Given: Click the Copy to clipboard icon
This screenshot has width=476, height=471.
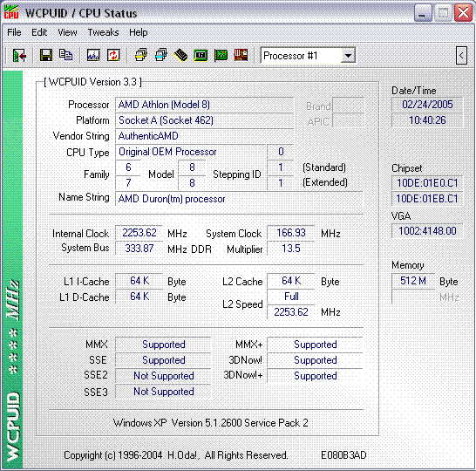Looking at the screenshot, I should (66, 55).
